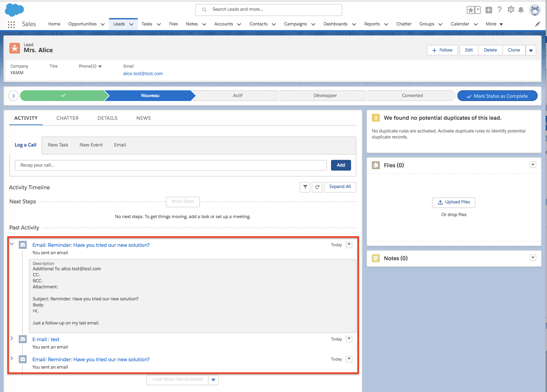547x392 pixels.
Task: Click the Recap your call input field
Action: click(x=171, y=165)
